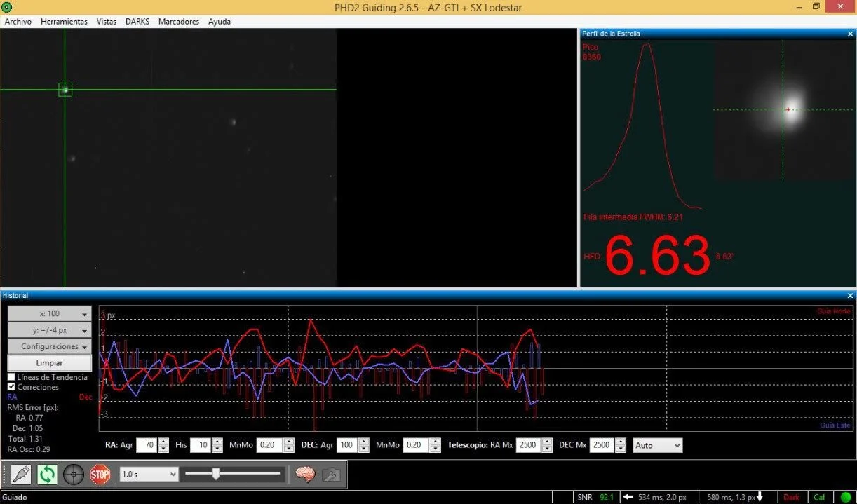This screenshot has width=857, height=504.
Task: Click the Guía Este graph label
Action: click(x=835, y=425)
